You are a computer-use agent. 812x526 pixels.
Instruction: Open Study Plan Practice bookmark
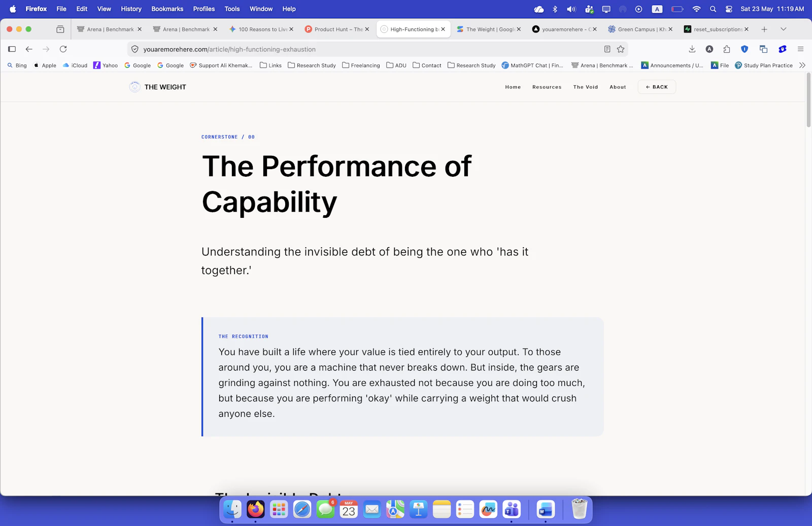[764, 65]
